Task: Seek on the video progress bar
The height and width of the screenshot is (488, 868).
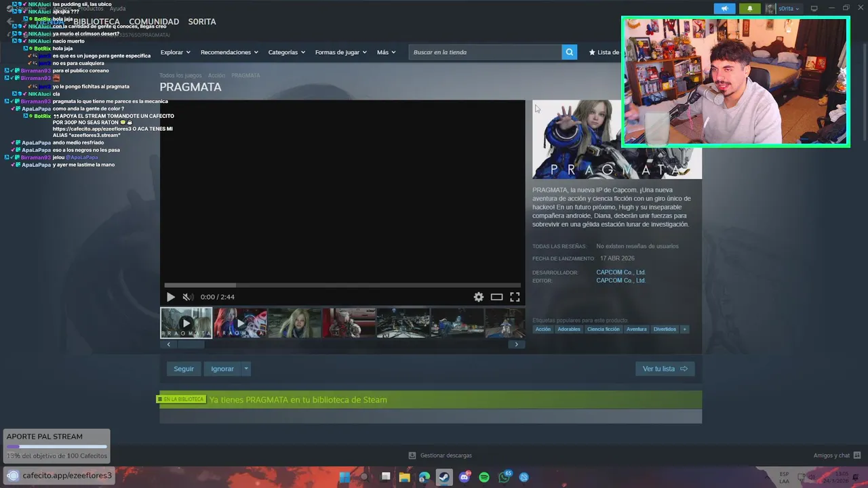Action: click(342, 285)
